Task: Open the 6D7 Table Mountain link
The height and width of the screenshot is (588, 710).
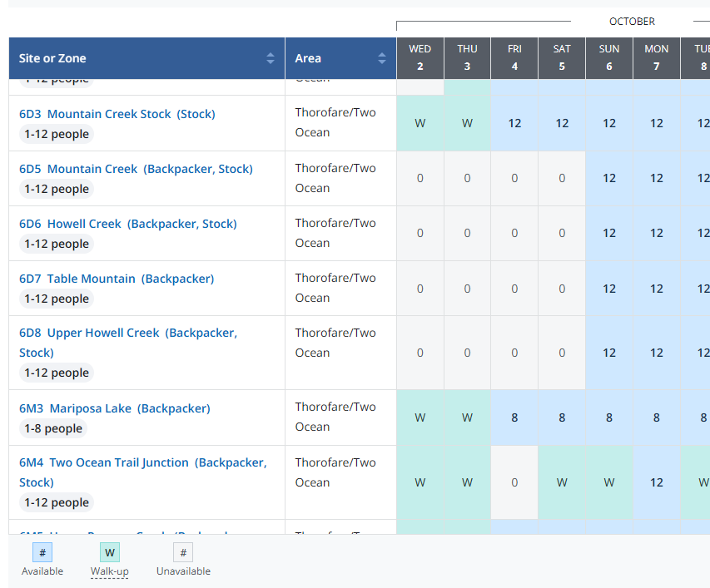Action: pyautogui.click(x=117, y=279)
